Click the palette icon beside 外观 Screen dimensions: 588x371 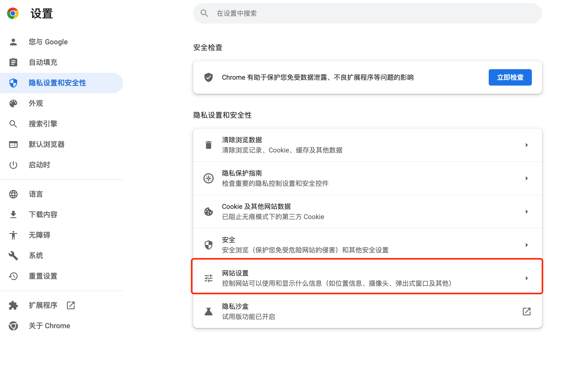click(13, 103)
